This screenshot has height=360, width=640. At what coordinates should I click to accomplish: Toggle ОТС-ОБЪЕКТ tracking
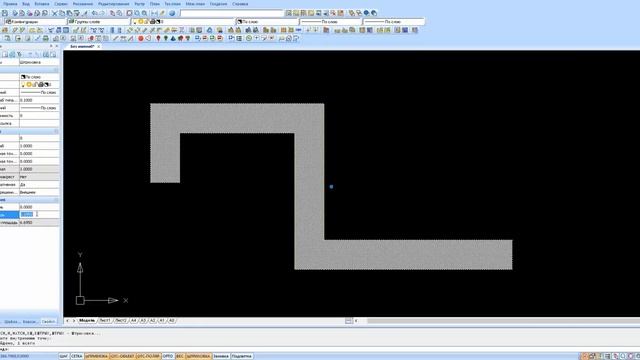[x=122, y=356]
